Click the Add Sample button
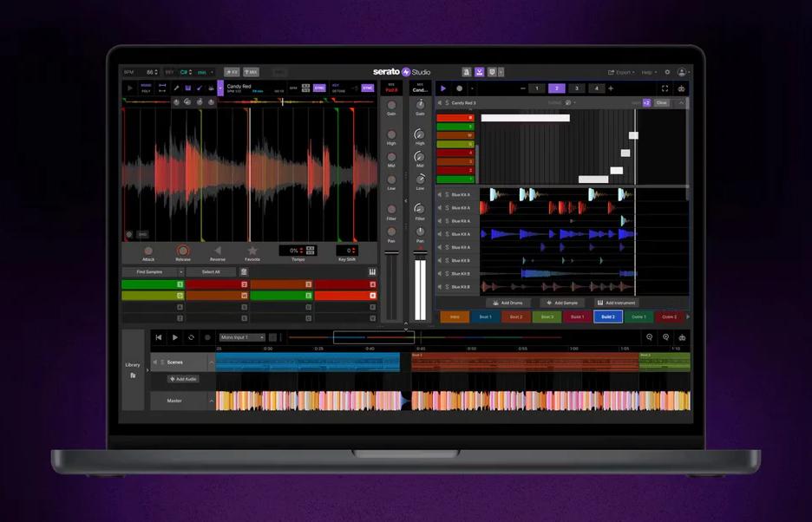812x522 pixels. (562, 303)
